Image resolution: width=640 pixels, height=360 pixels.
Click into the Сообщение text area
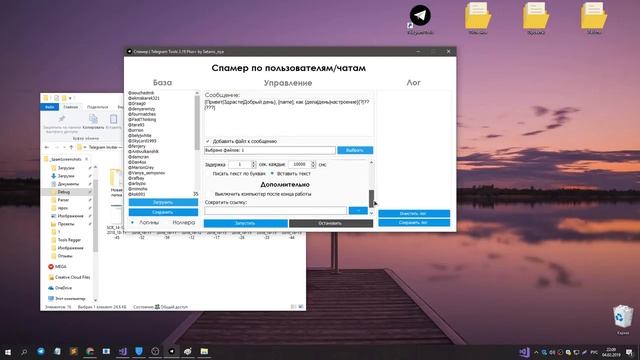[x=289, y=118]
